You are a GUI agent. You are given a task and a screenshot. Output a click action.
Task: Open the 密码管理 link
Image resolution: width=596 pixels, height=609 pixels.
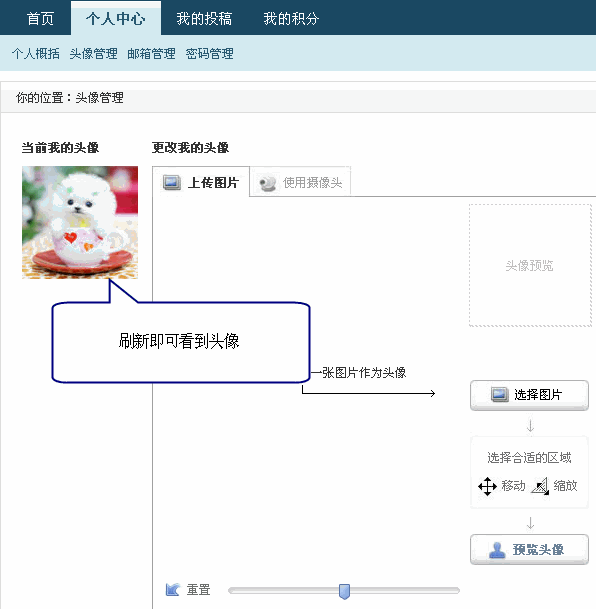tap(209, 54)
